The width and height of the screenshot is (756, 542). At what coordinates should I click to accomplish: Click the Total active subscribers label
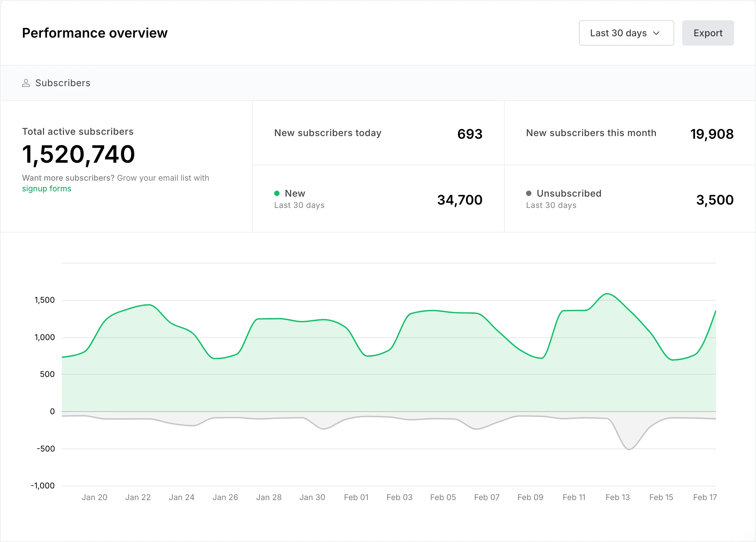(78, 132)
